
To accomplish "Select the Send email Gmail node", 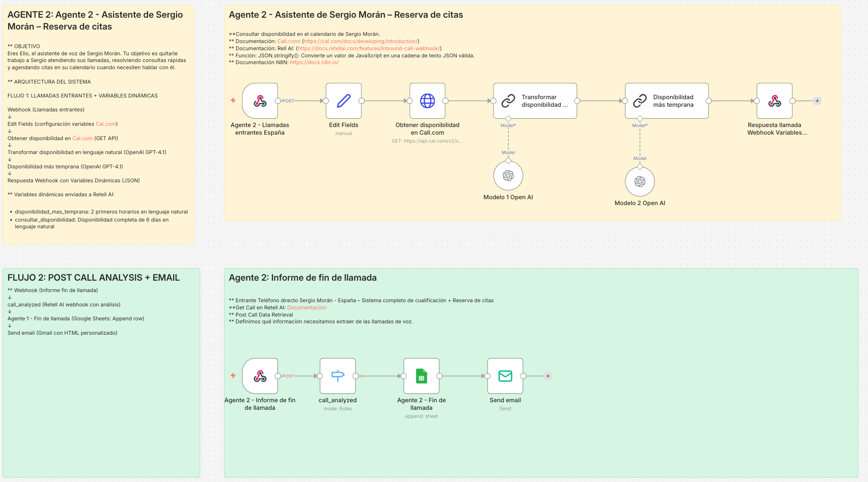I will click(x=505, y=376).
